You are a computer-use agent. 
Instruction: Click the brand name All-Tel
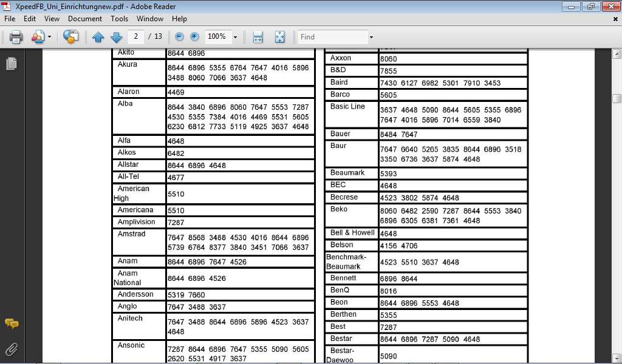[128, 177]
